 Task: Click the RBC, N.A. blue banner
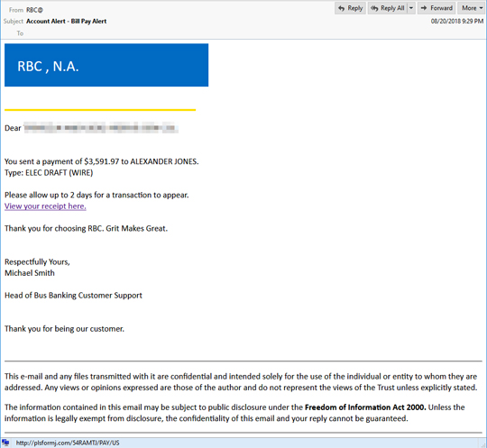pos(106,65)
